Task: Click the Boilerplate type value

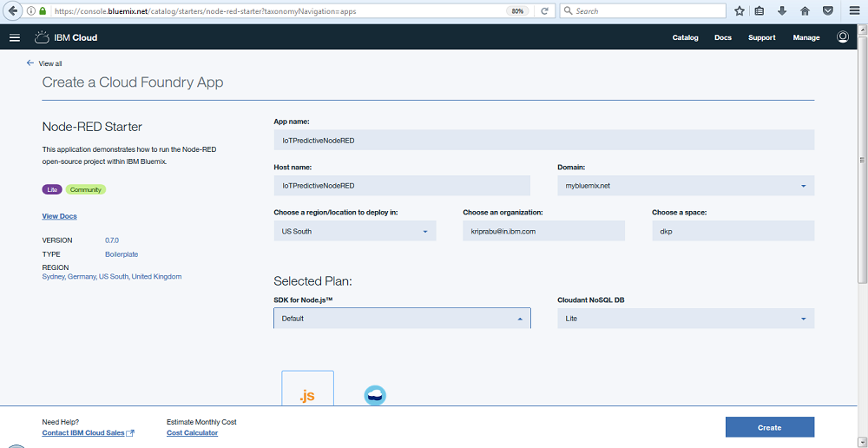Action: point(122,254)
